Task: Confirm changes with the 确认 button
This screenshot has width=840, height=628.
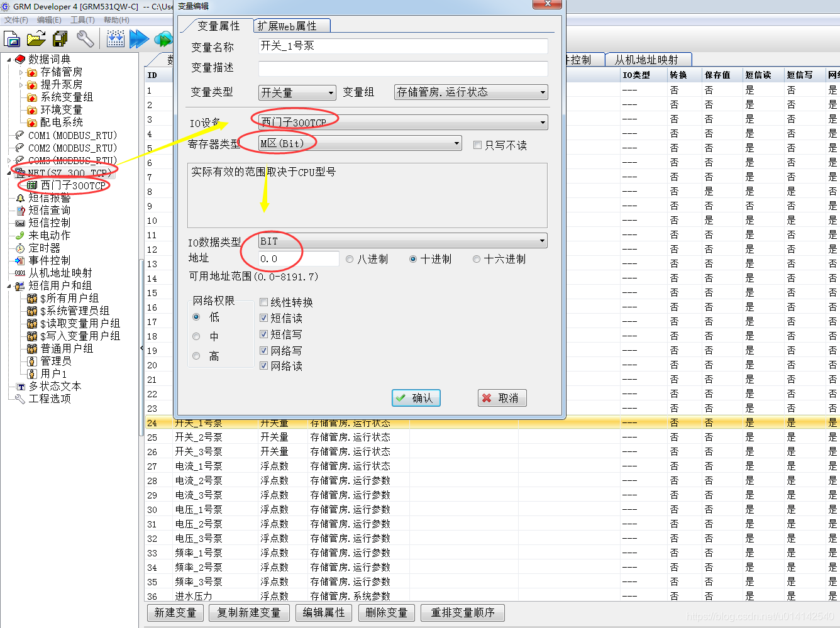Action: point(416,397)
